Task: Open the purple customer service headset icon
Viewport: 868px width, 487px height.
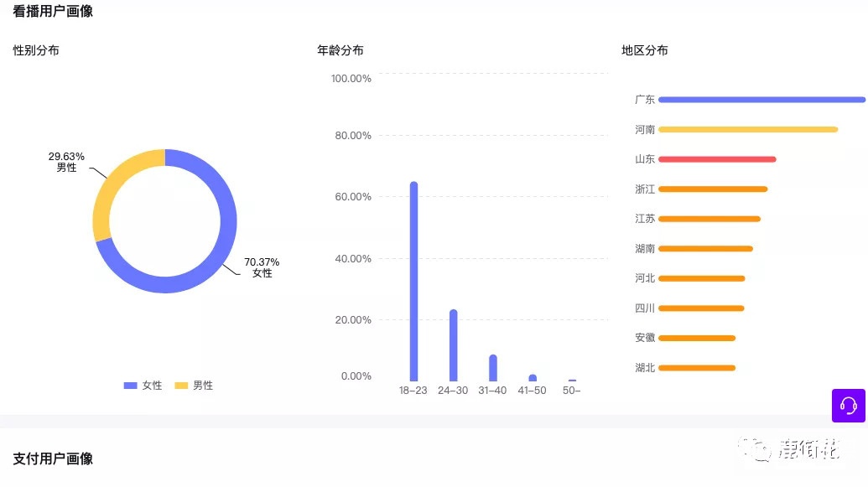Action: click(848, 406)
